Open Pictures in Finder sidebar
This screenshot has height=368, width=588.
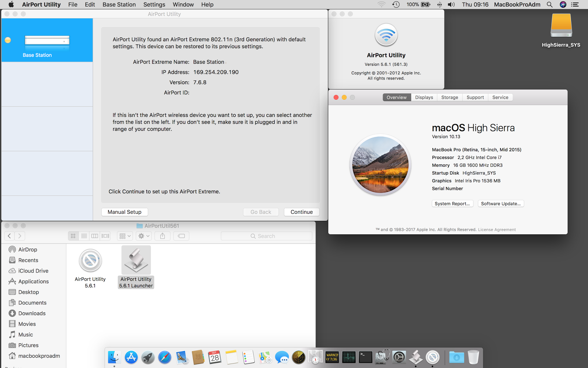pyautogui.click(x=28, y=346)
